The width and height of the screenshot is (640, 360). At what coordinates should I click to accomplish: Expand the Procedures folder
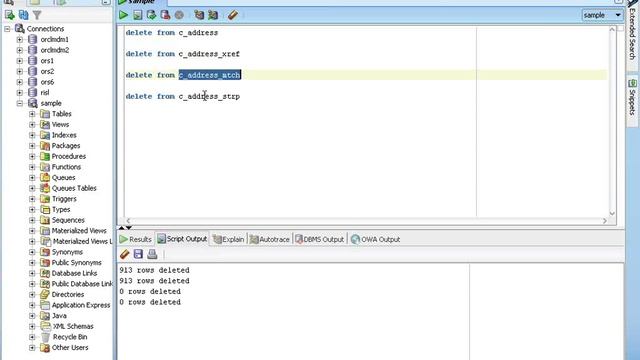click(x=32, y=156)
